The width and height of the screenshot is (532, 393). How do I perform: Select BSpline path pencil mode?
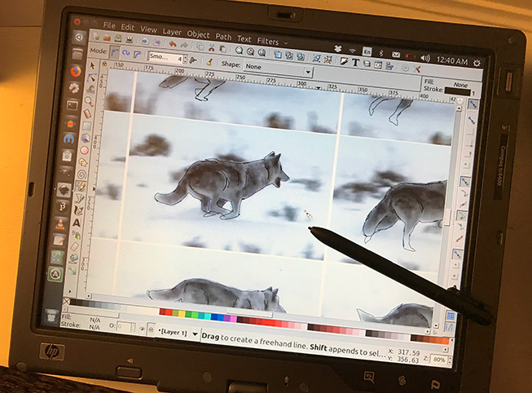137,55
